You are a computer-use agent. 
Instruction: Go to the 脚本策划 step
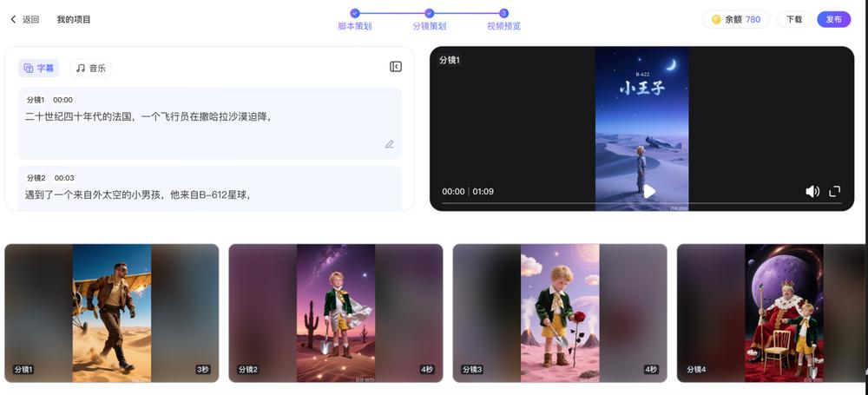tap(355, 19)
